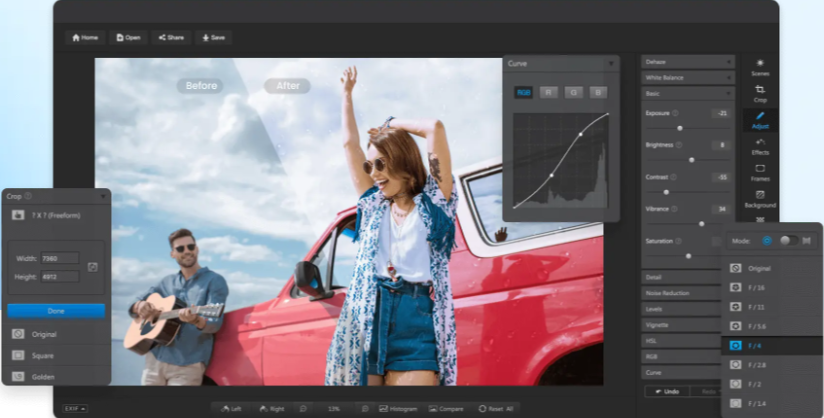Select the linear Mode icon
The width and height of the screenshot is (824, 418).
pyautogui.click(x=808, y=241)
